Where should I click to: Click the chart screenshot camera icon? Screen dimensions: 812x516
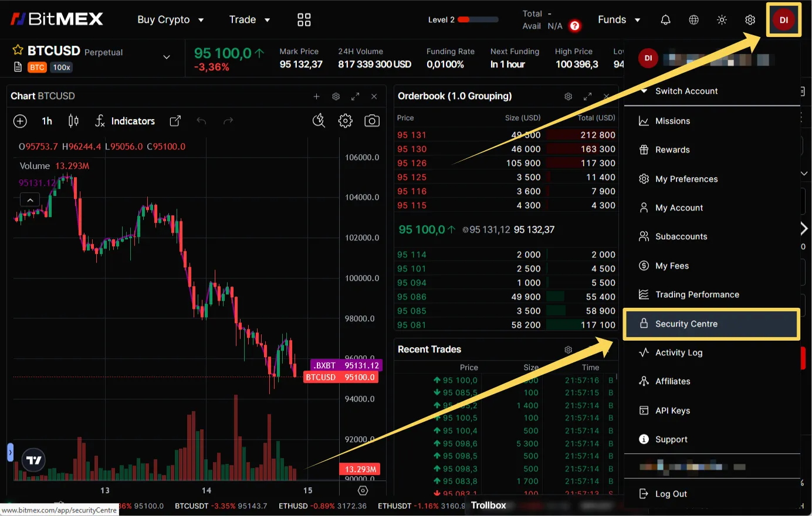372,121
